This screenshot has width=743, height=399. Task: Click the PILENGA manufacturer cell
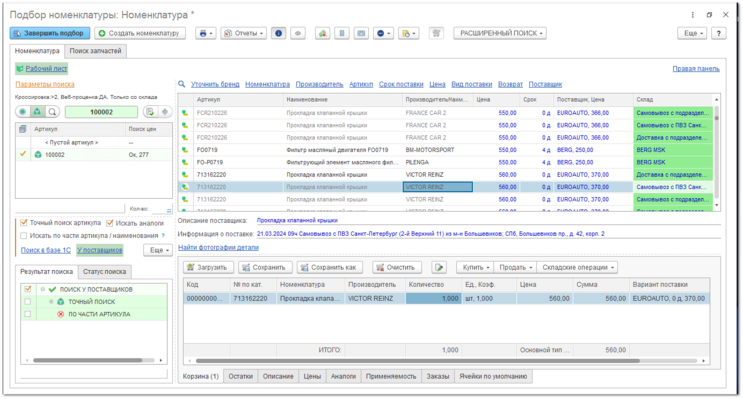pyautogui.click(x=437, y=162)
